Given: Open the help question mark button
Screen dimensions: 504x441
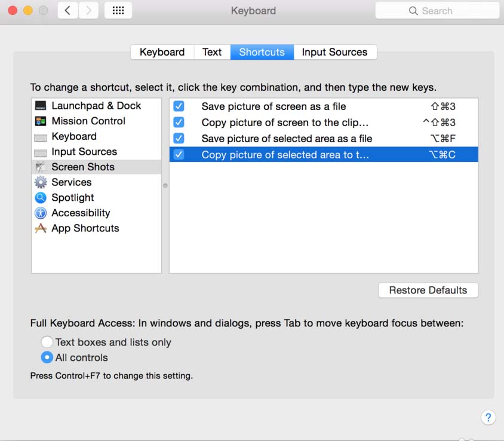Looking at the screenshot, I should 488,417.
